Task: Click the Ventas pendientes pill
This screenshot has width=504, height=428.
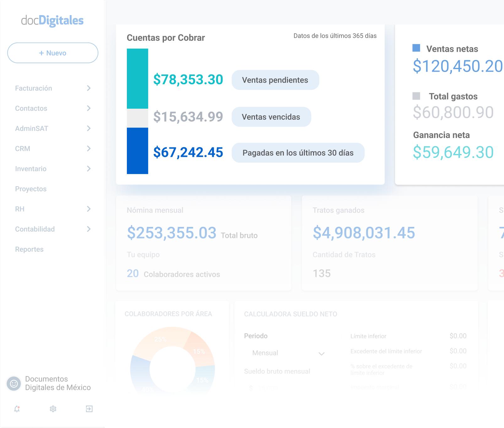Action: click(275, 80)
